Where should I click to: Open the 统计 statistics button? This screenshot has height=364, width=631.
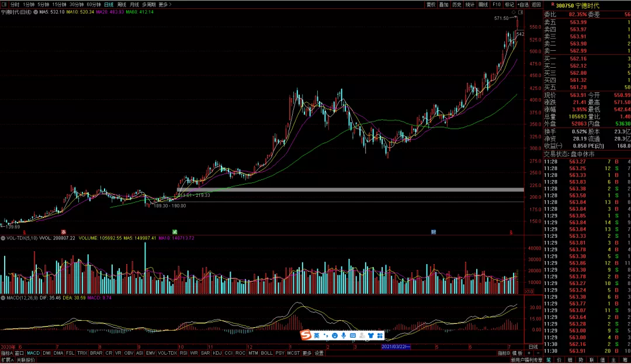470,5
